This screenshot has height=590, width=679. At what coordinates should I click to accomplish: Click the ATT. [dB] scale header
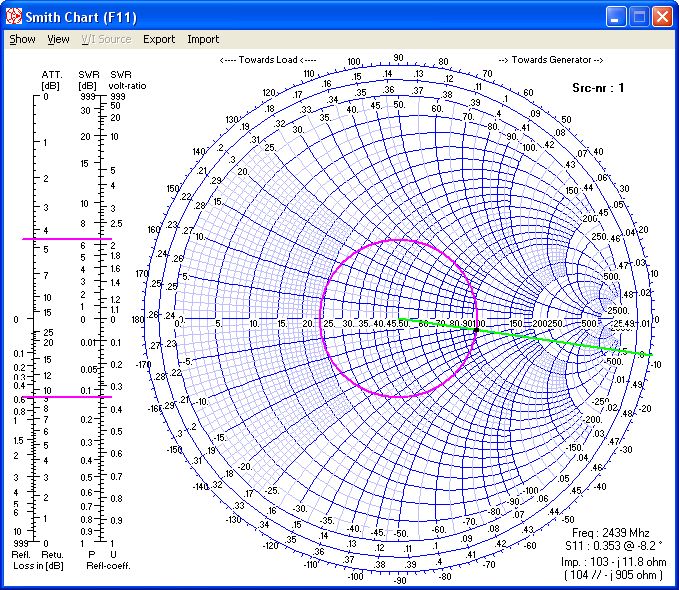click(52, 79)
